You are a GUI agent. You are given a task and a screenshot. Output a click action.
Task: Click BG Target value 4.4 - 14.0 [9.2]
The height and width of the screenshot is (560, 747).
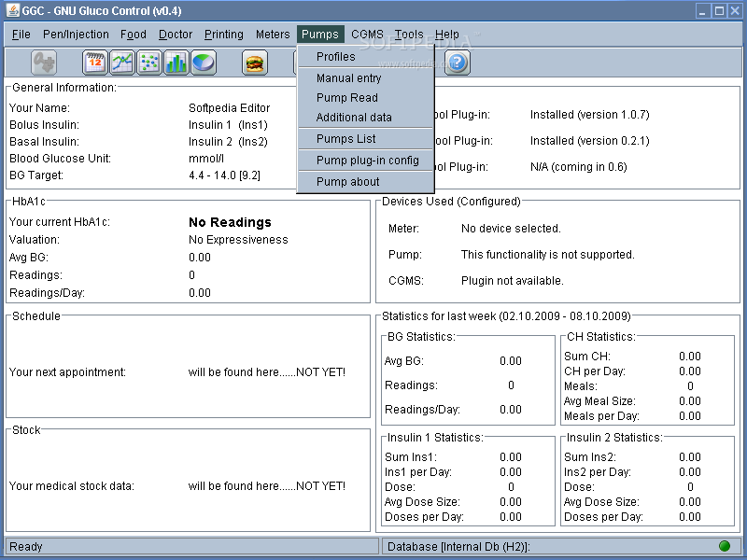click(x=224, y=175)
